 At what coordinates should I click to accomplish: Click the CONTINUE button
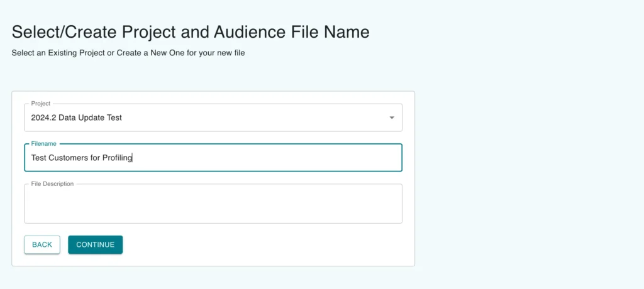click(x=96, y=244)
